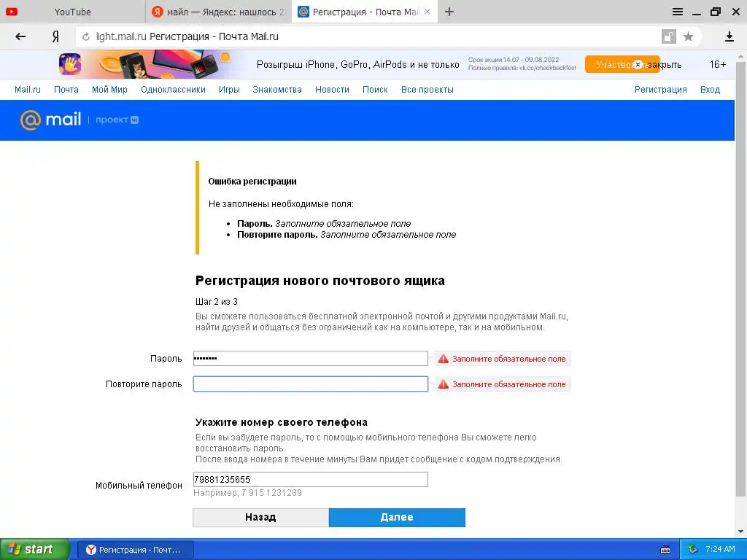
Task: Open a new tab with plus
Action: (x=449, y=12)
